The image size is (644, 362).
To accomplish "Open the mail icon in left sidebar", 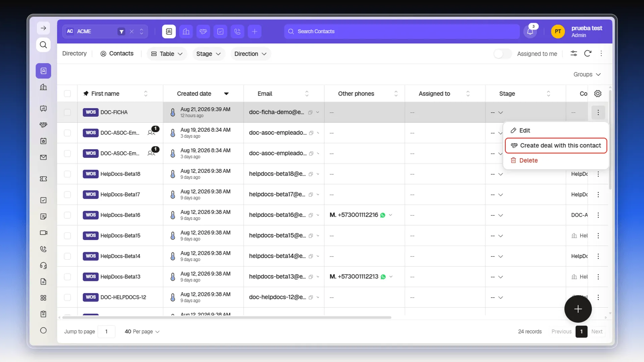I will coord(43,157).
